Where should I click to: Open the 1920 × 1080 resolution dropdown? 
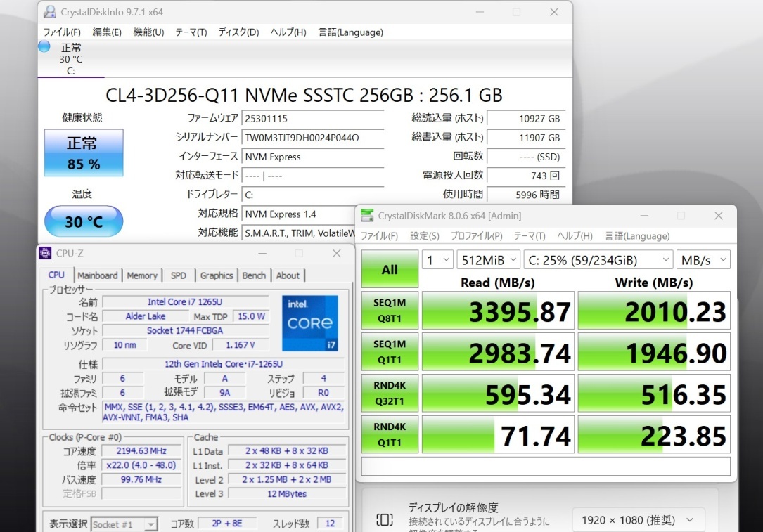pos(639,520)
